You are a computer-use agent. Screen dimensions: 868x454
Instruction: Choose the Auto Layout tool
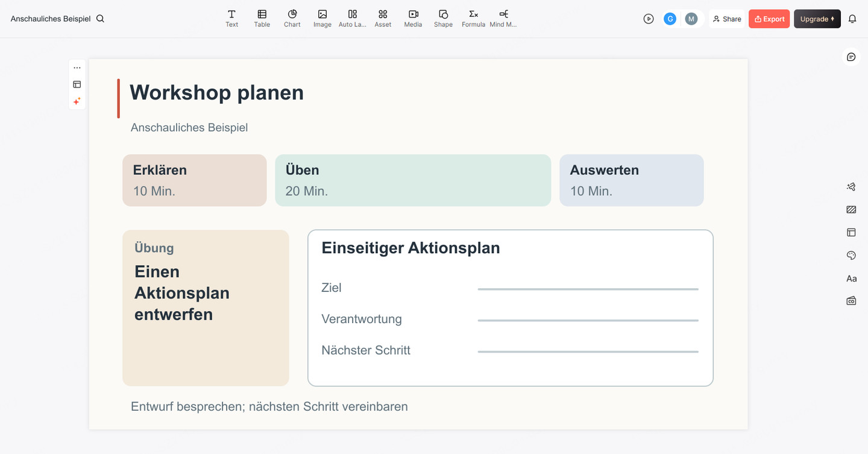coord(352,18)
